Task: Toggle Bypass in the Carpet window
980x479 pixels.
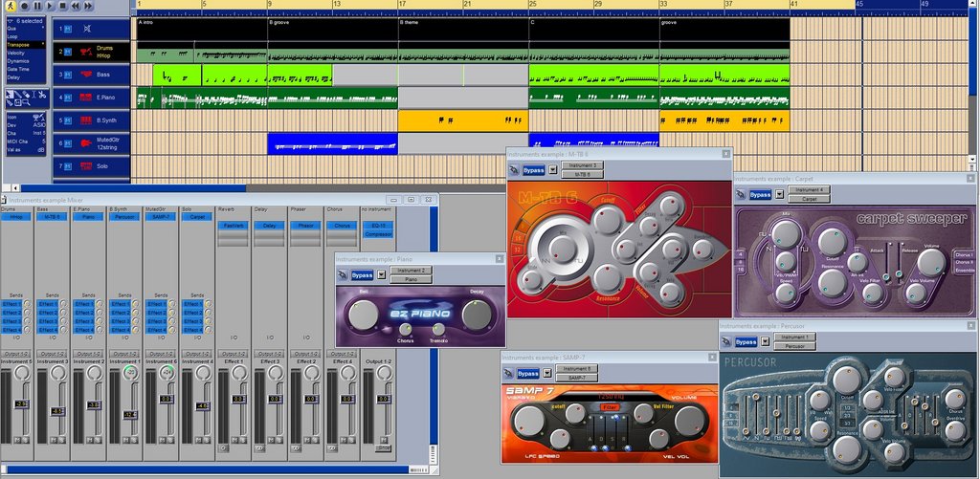Action: pyautogui.click(x=761, y=195)
